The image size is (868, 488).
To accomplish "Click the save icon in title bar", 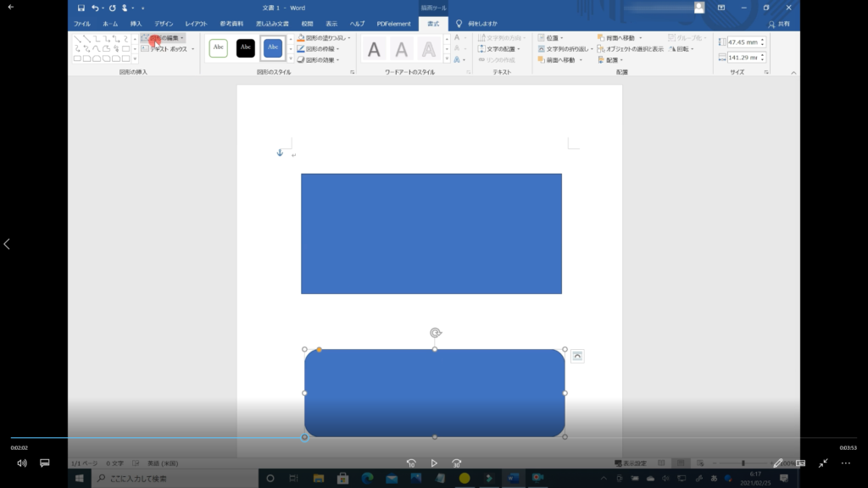I will 81,8.
